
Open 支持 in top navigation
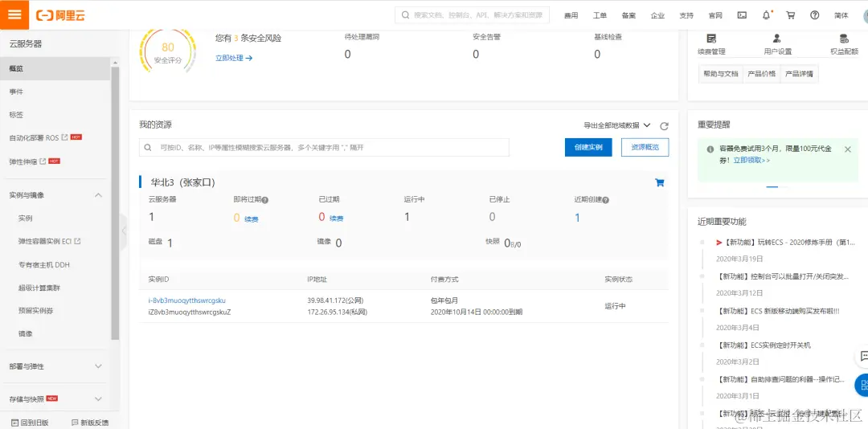[686, 15]
